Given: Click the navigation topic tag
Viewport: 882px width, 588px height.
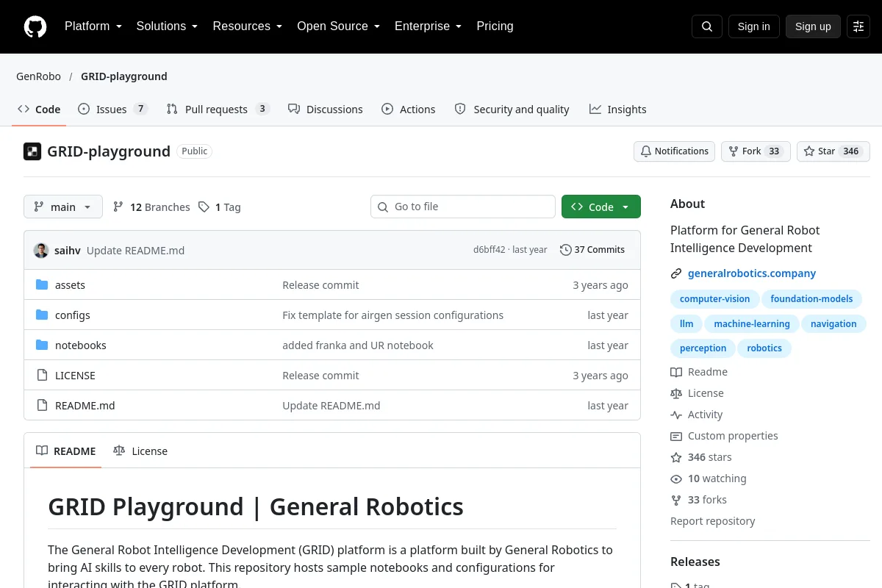Looking at the screenshot, I should click(x=833, y=324).
